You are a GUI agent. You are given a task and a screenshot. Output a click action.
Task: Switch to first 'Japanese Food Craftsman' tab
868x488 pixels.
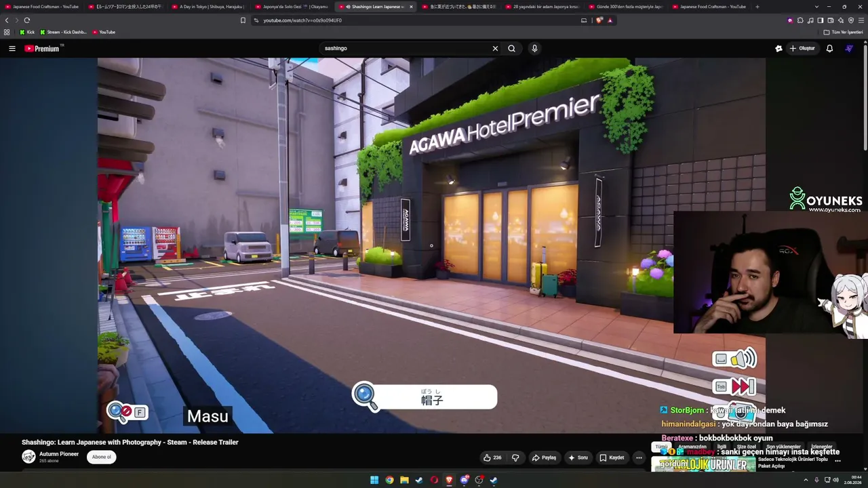click(x=41, y=7)
